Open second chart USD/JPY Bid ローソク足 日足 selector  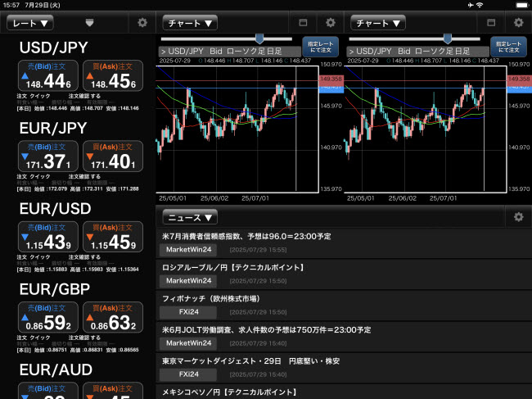(x=417, y=52)
